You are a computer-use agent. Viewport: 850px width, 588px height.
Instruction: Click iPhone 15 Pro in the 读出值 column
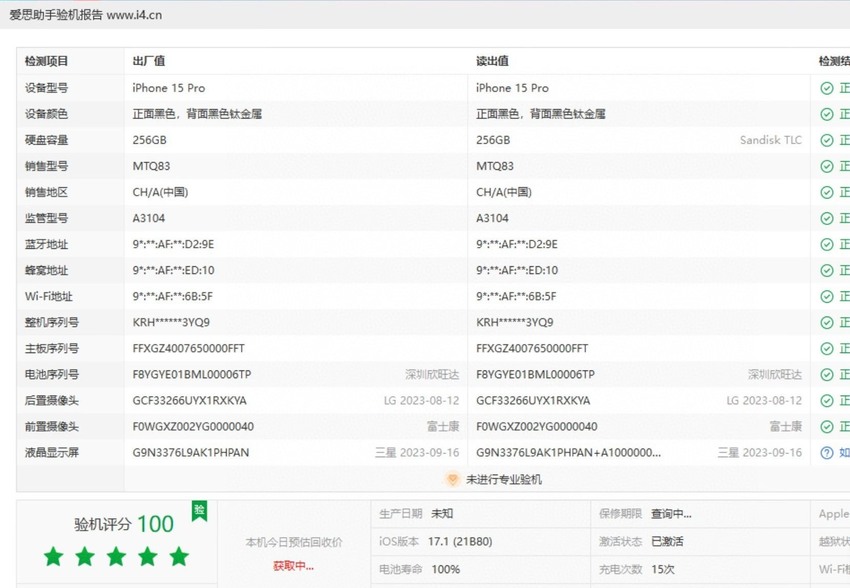tap(512, 88)
